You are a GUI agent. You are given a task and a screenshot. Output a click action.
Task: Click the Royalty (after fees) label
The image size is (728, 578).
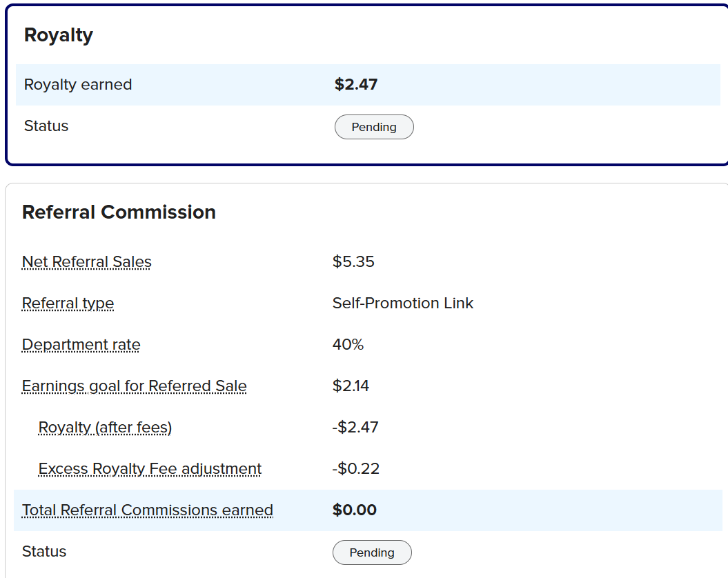click(105, 427)
